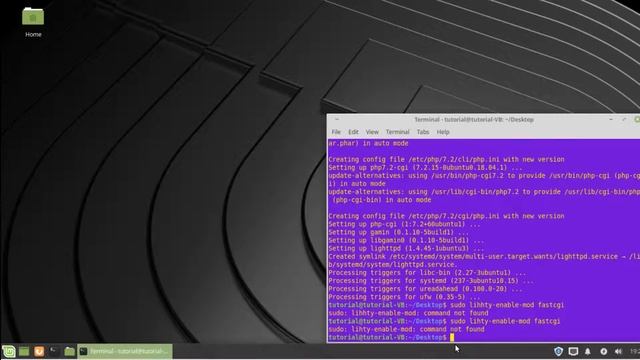Open the Terminal menu in the menu bar

[x=398, y=132]
